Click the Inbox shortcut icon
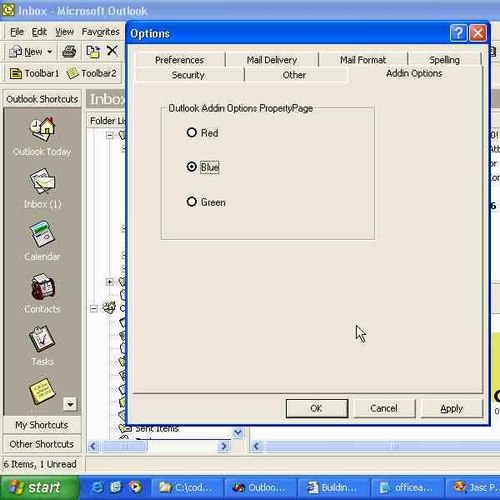Viewport: 500px width, 500px height. (42, 181)
